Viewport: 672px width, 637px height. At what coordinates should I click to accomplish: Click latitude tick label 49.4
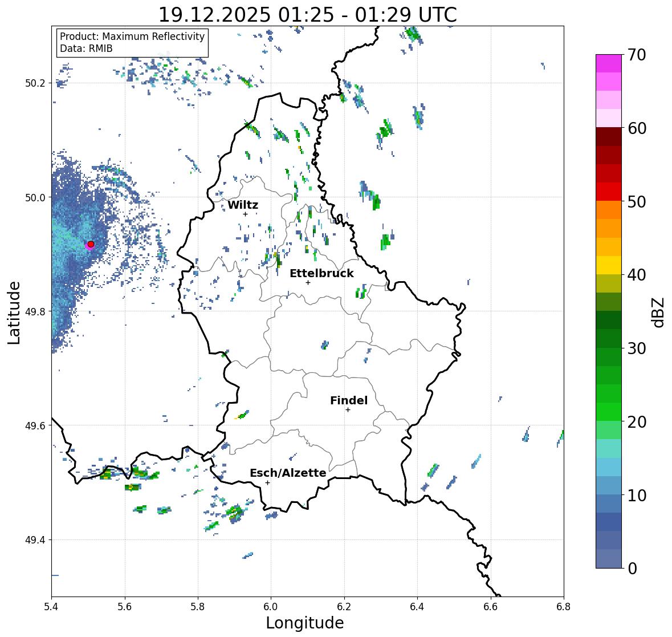point(35,540)
